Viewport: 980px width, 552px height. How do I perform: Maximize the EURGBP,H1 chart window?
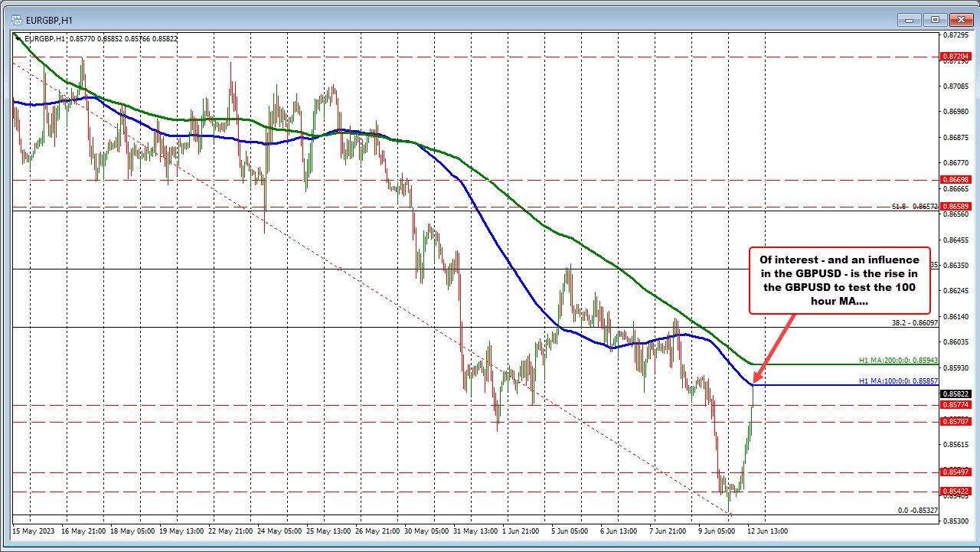point(934,20)
